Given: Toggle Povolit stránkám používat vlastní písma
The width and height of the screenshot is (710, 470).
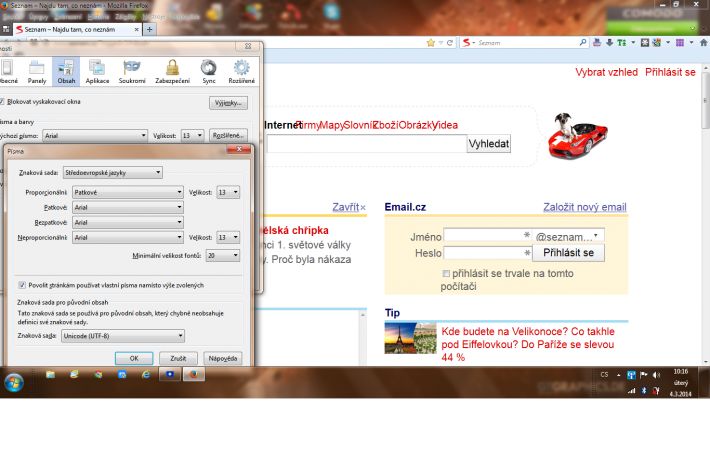Looking at the screenshot, I should pos(22,285).
